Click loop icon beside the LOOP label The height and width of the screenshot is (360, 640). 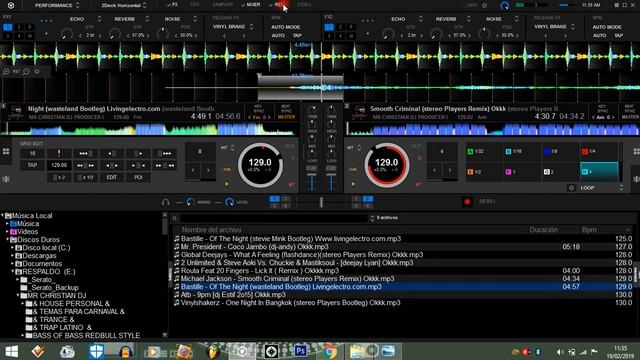[571, 188]
